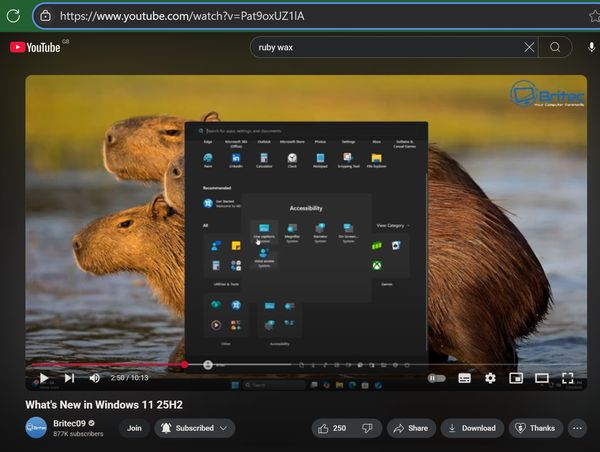Screen dimensions: 600x452
Task: Like the video (250 likes)
Action: (x=332, y=428)
